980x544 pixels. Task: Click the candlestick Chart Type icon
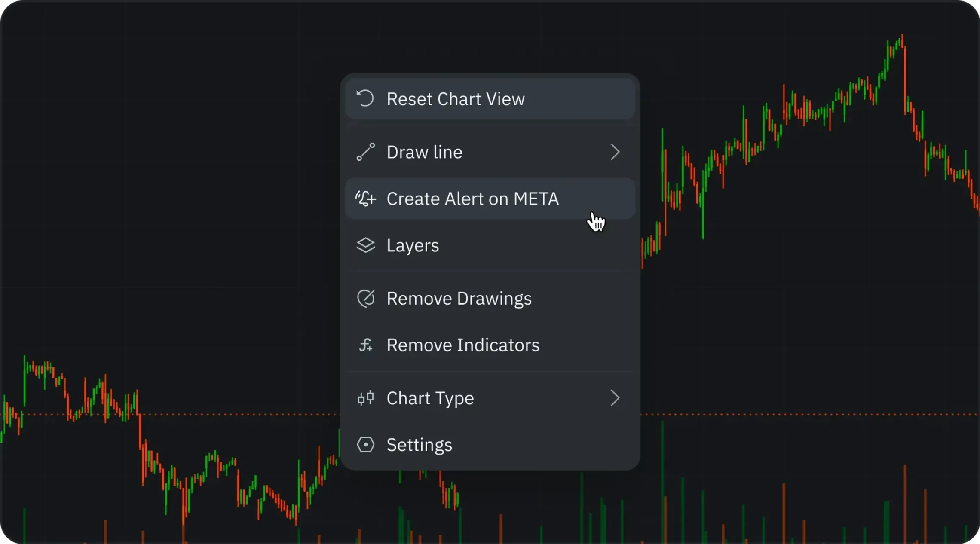365,398
